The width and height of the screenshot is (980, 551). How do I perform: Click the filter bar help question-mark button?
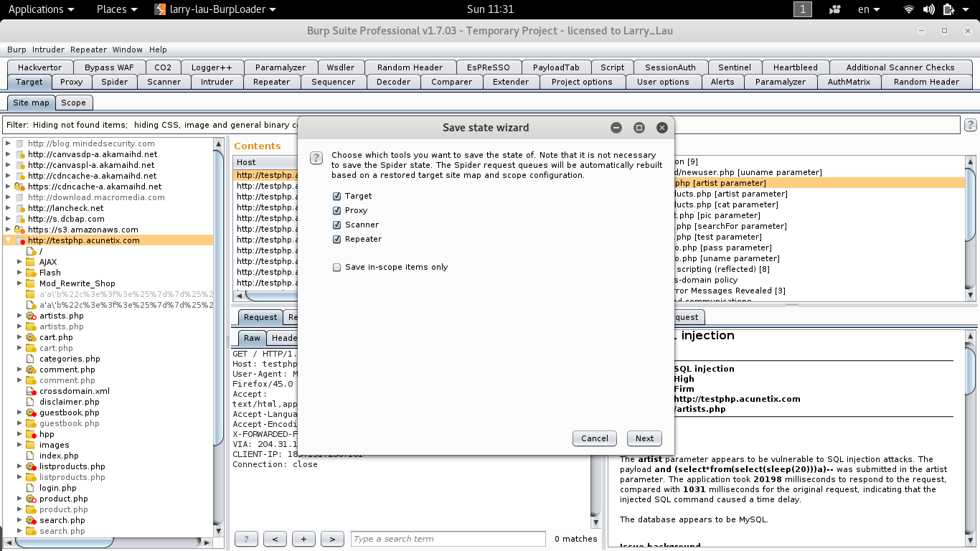coord(970,125)
